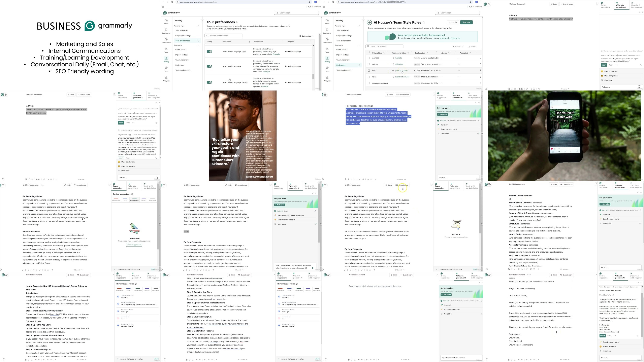The height and width of the screenshot is (362, 644).
Task: Open prompt history icon beside More ideas in Catherine's Therapy editor
Action: coord(478,134)
